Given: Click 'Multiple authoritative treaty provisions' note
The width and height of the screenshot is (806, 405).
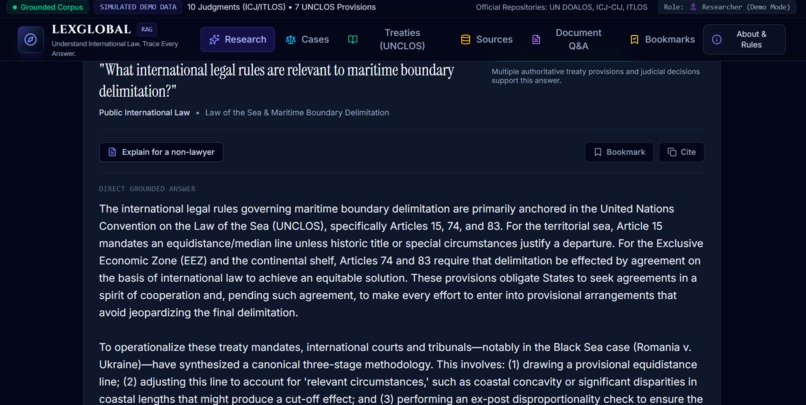Looking at the screenshot, I should [x=595, y=76].
